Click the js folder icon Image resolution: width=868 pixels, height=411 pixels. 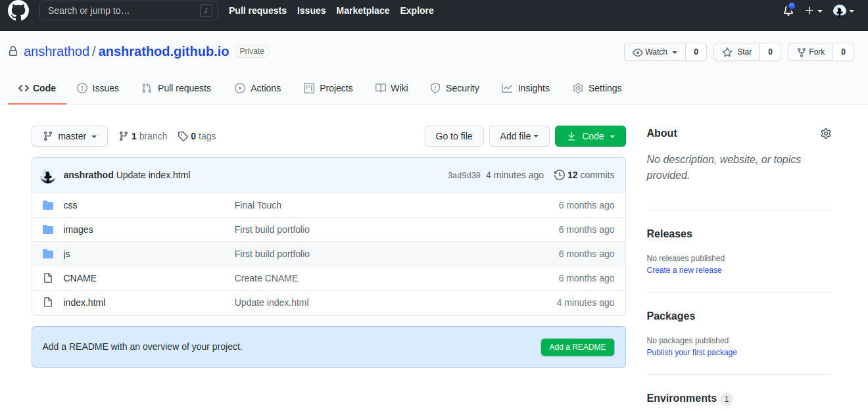[x=48, y=254]
